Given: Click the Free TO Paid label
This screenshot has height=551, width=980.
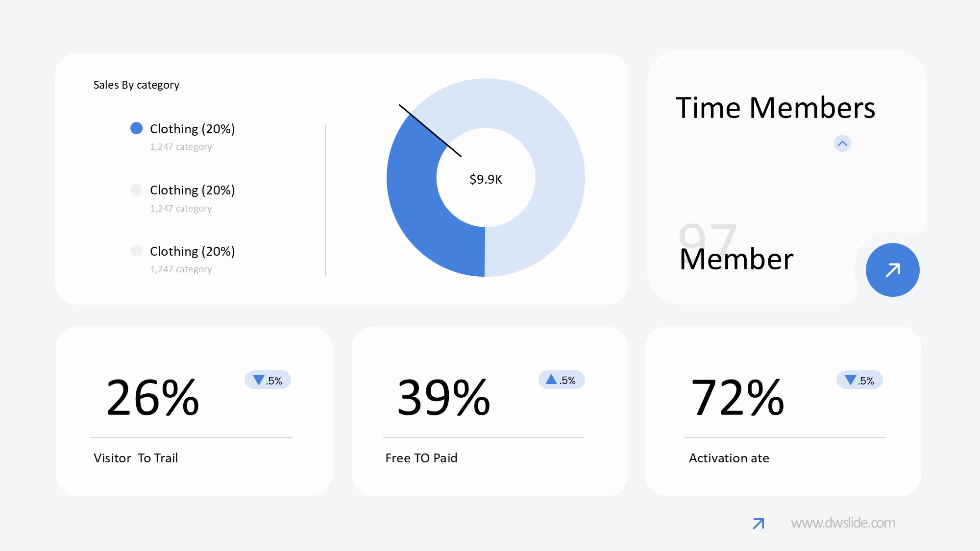Looking at the screenshot, I should pyautogui.click(x=421, y=458).
